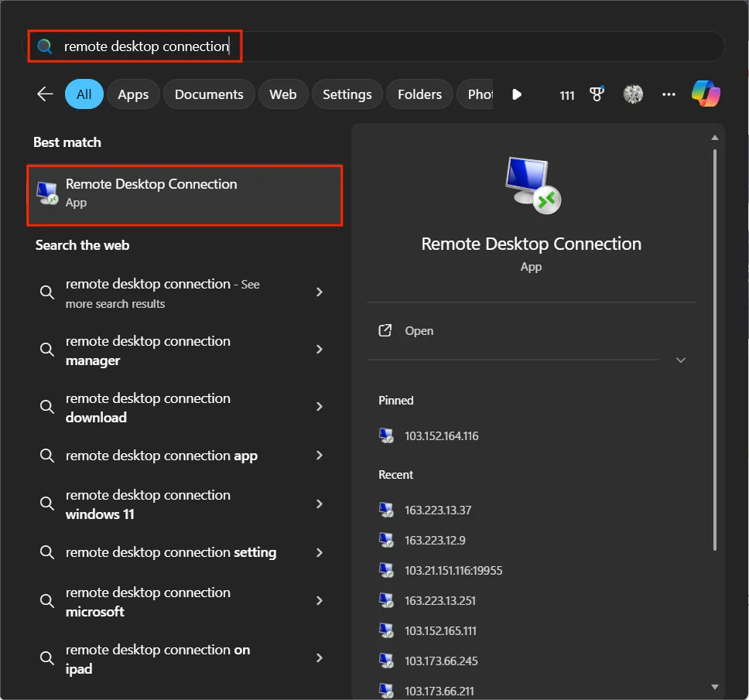Open the three-dot more options menu
This screenshot has height=700, width=749.
click(669, 94)
